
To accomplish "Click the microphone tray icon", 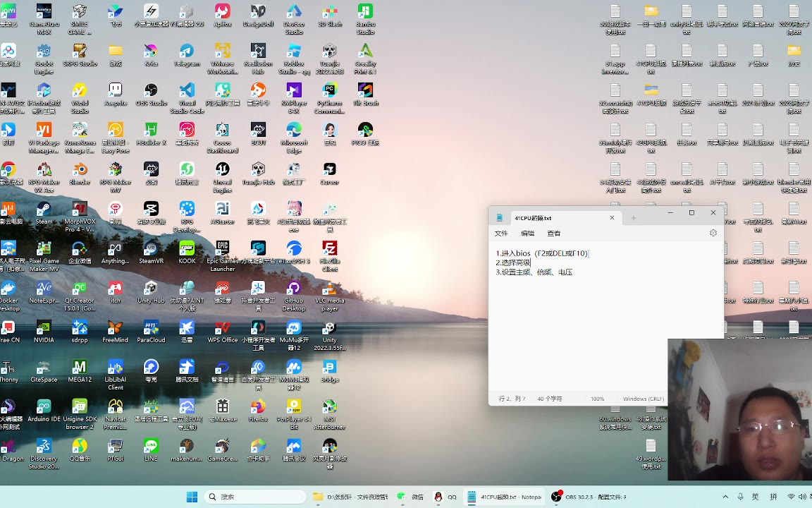I will pos(740,497).
